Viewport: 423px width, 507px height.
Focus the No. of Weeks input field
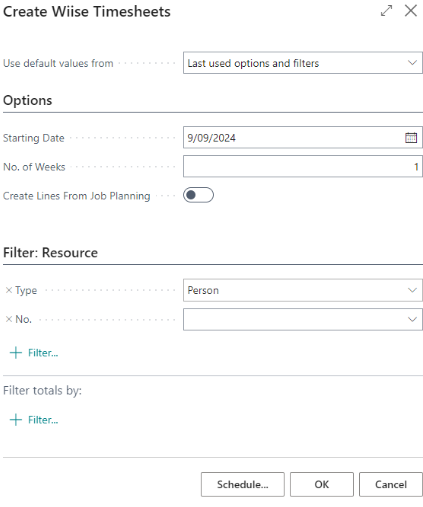click(x=303, y=166)
